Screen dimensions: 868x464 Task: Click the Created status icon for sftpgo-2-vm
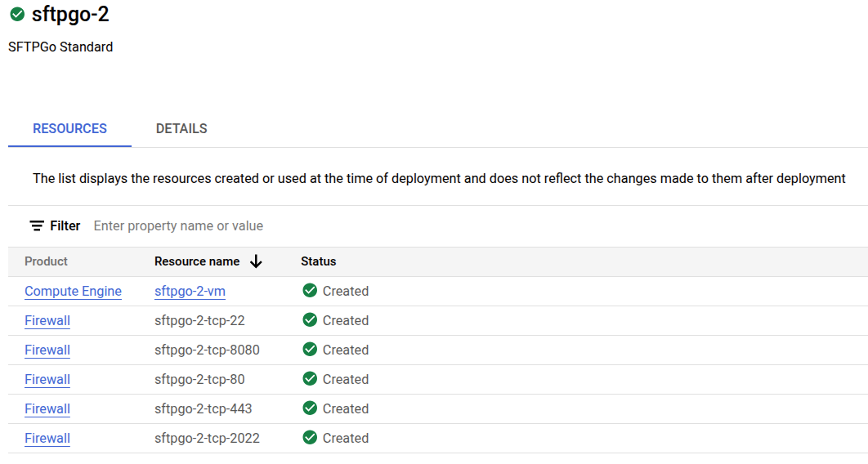pos(310,291)
